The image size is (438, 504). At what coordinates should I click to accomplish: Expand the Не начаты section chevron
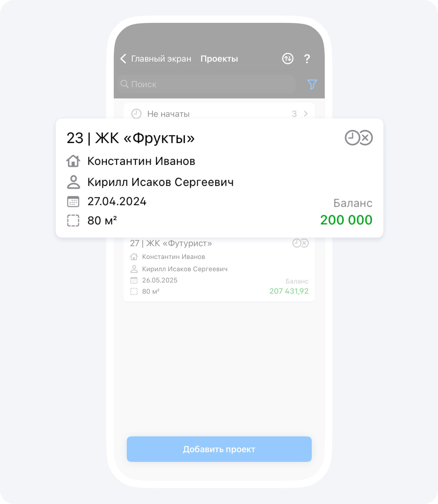[306, 114]
